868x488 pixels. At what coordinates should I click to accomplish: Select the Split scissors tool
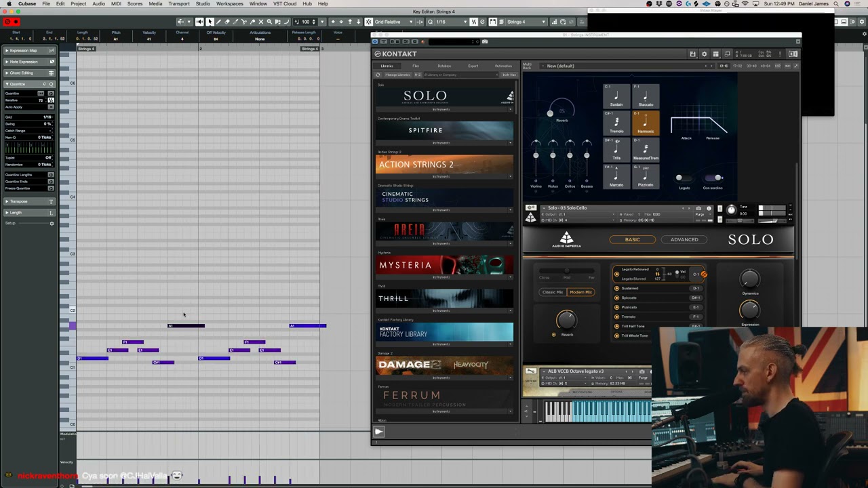(x=244, y=22)
